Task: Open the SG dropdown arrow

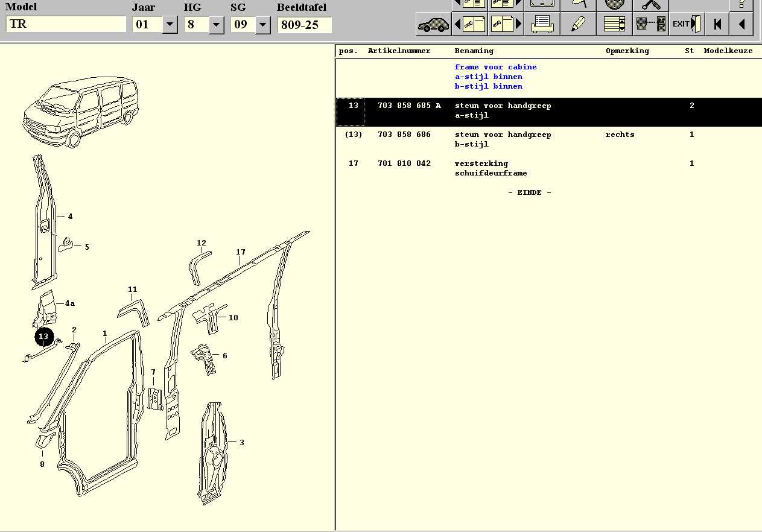Action: pyautogui.click(x=262, y=25)
